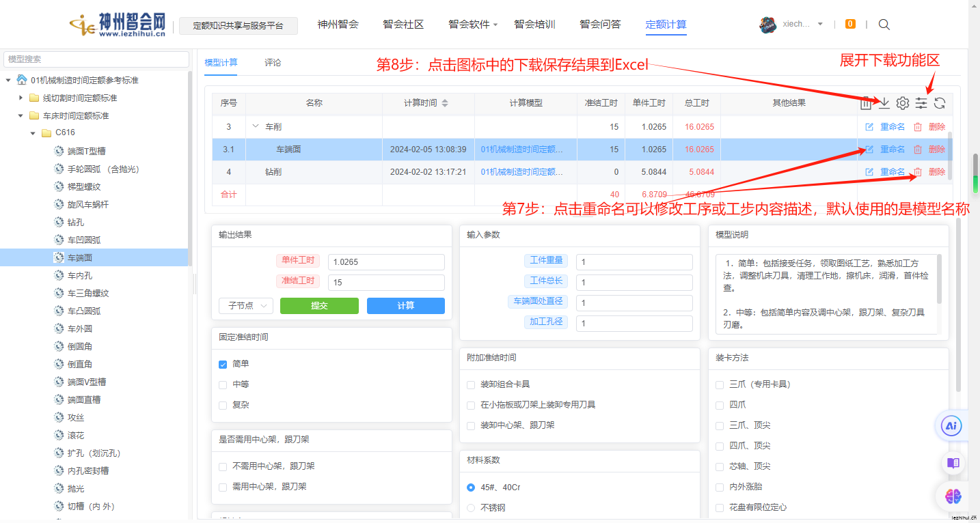980x523 pixels.
Task: Open the 子节点 dropdown
Action: tap(246, 306)
